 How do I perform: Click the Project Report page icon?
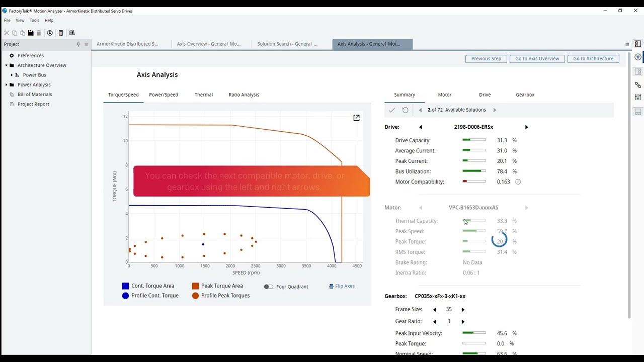[12, 104]
